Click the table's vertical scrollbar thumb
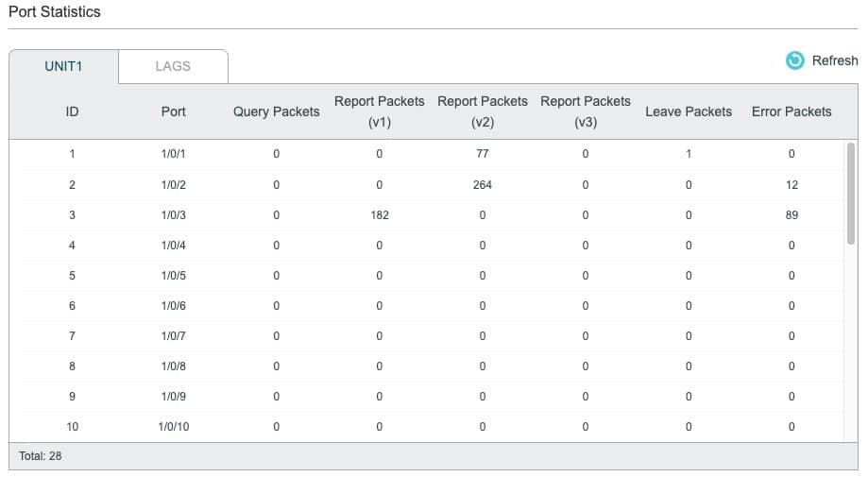The image size is (868, 477). [850, 193]
